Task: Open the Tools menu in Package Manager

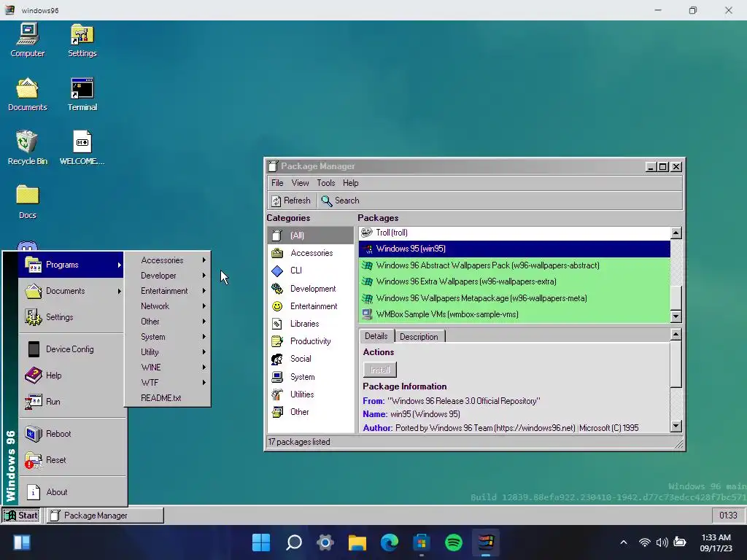Action: click(x=326, y=183)
